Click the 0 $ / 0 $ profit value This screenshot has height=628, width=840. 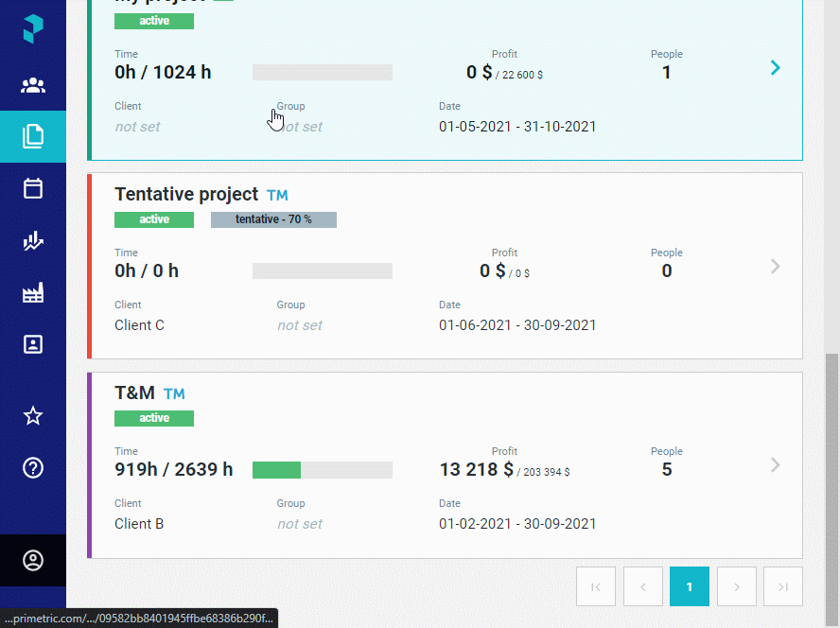coord(504,271)
